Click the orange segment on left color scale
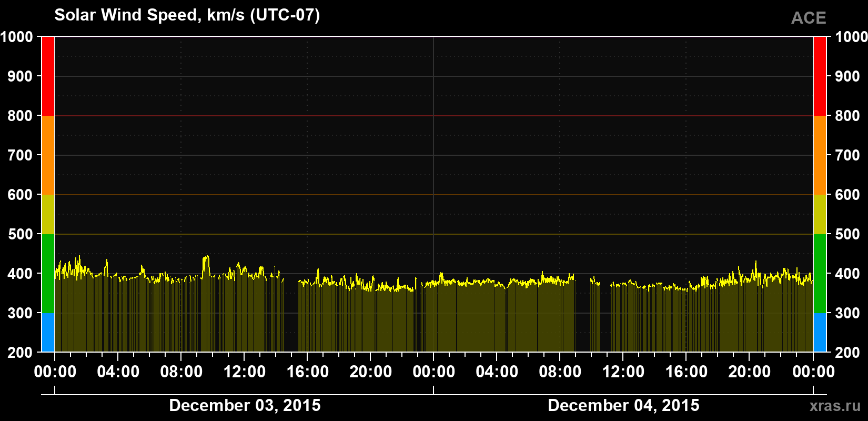Viewport: 868px width, 421px height. coord(48,155)
